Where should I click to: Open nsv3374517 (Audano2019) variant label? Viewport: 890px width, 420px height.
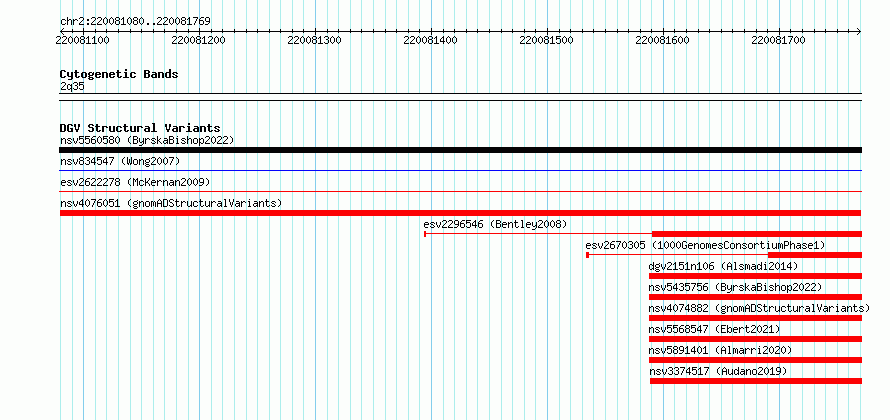(x=719, y=371)
